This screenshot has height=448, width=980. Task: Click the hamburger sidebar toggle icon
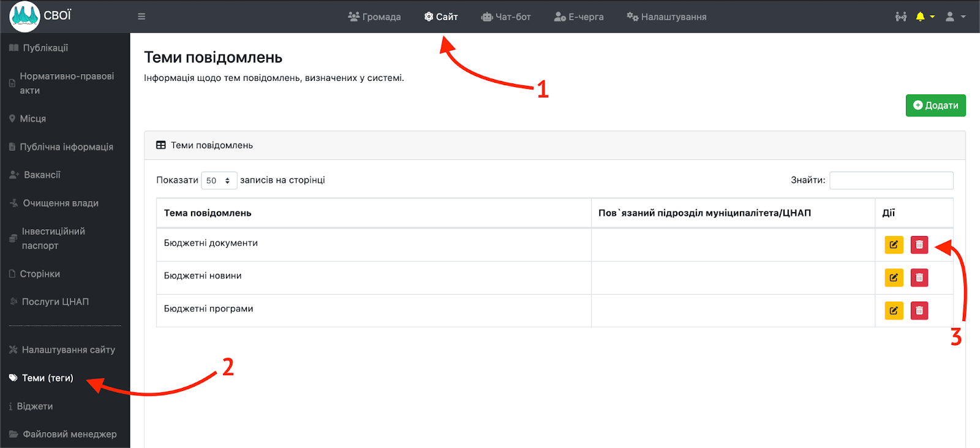point(141,17)
